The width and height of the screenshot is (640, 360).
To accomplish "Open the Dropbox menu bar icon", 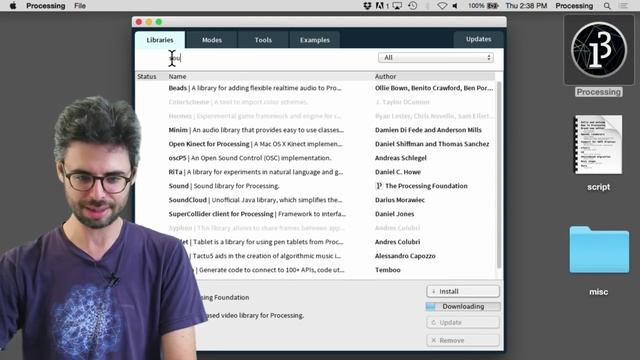I will click(367, 6).
